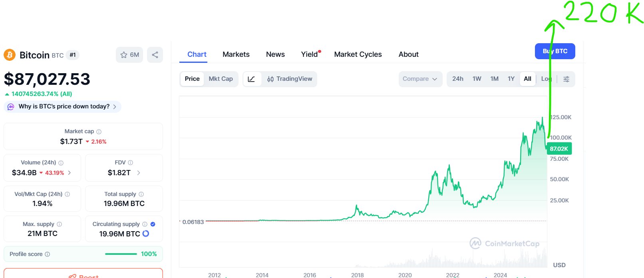
Task: Open the Markets tab
Action: point(236,54)
